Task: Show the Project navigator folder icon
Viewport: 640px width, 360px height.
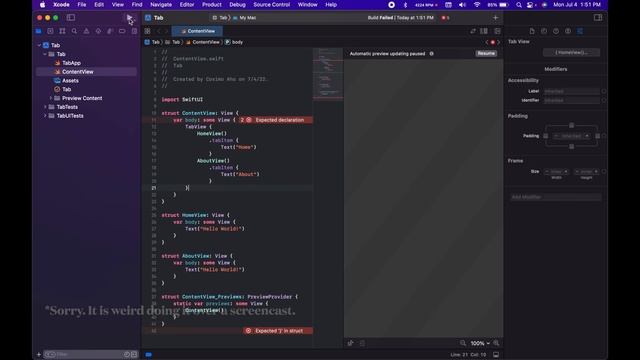Action: coord(38,31)
